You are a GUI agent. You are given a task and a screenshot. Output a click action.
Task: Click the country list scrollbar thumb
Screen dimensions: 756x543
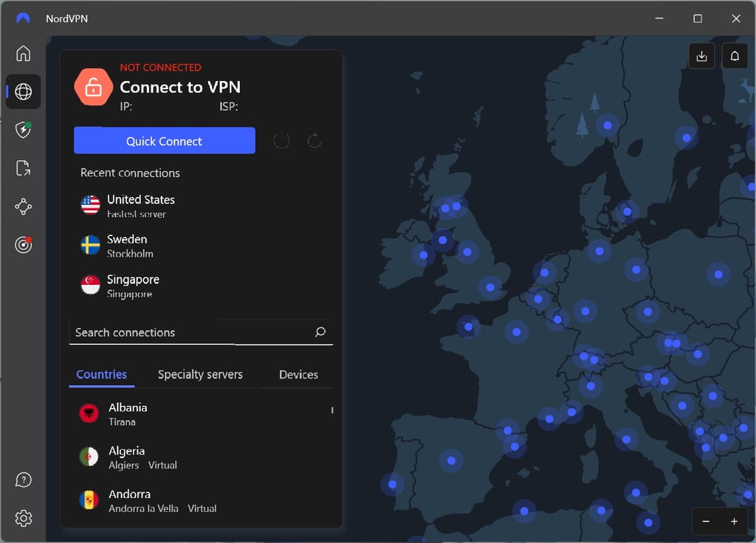[x=332, y=410]
